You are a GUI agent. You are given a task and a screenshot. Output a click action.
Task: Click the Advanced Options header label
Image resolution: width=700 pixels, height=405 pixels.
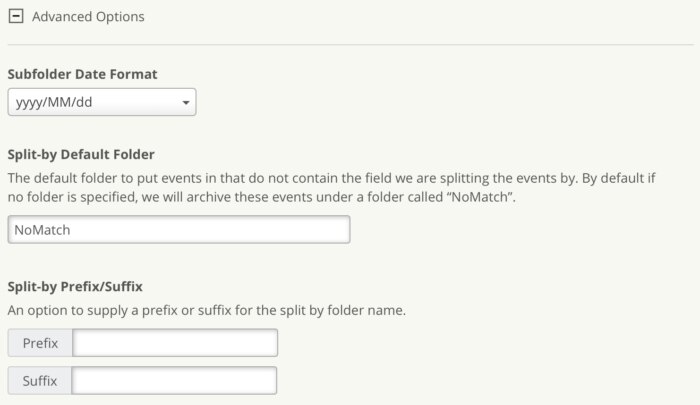88,17
